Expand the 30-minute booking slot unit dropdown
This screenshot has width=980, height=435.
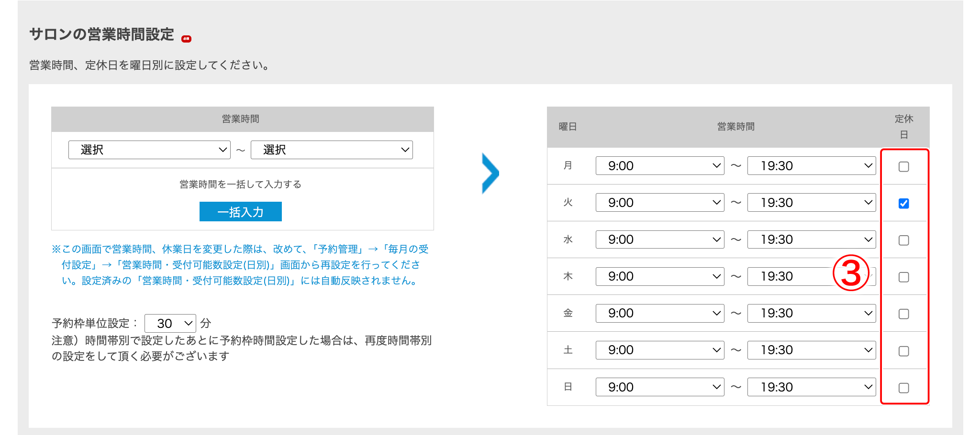point(170,324)
